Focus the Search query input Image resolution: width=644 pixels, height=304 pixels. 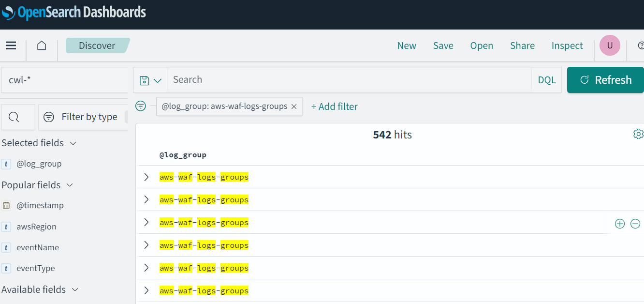[x=350, y=80]
